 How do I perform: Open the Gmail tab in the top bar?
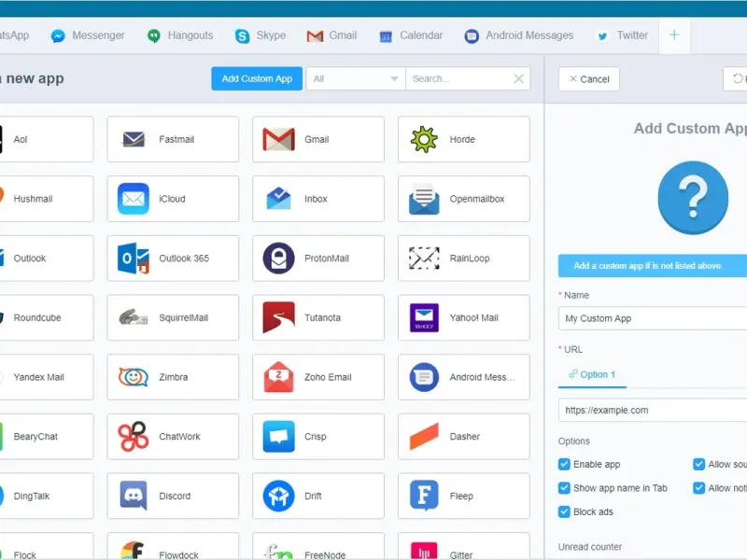[x=332, y=35]
